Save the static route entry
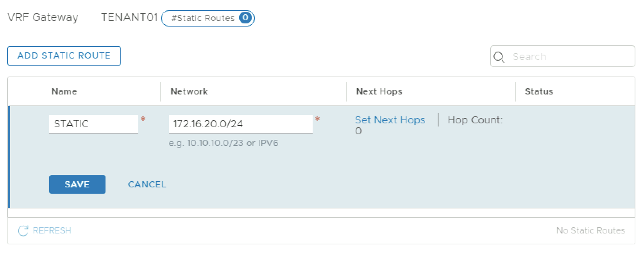The height and width of the screenshot is (253, 644). click(77, 184)
